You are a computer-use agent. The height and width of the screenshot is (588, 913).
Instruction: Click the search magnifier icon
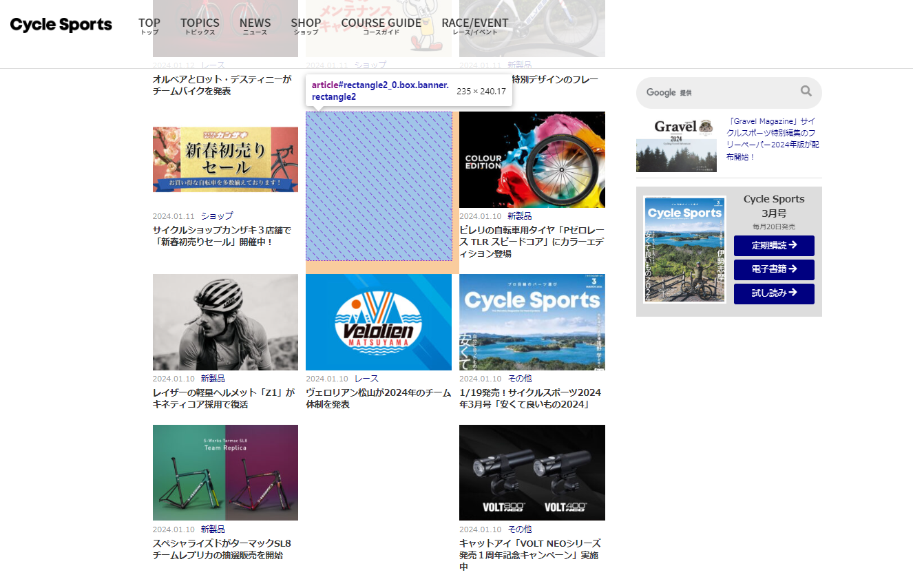[x=806, y=90]
